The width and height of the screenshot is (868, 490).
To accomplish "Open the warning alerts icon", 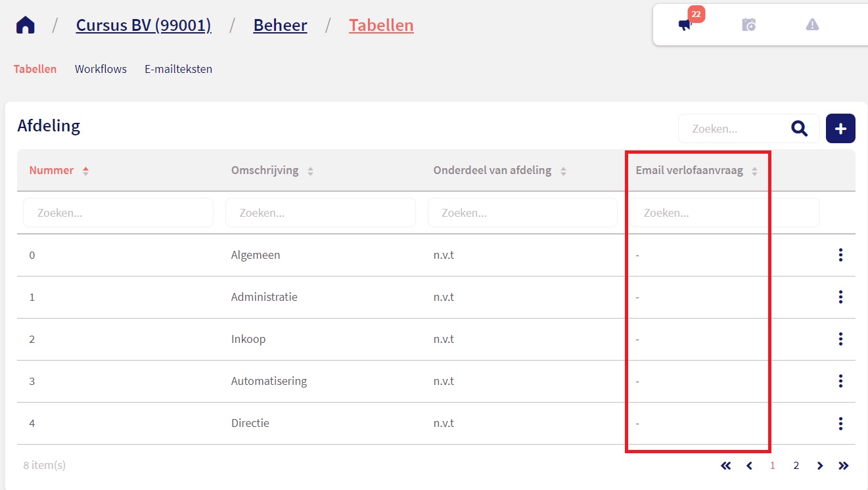I will coord(812,25).
